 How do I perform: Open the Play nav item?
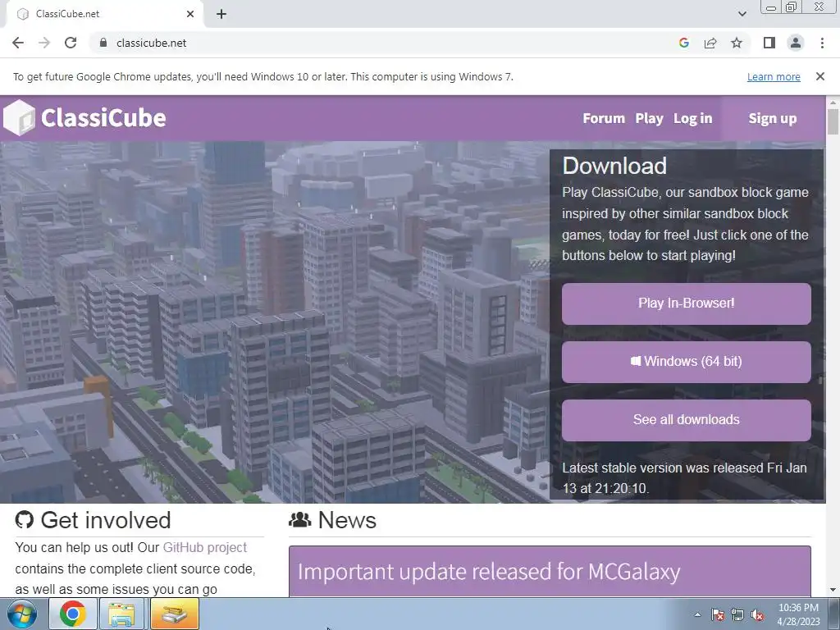coord(649,118)
